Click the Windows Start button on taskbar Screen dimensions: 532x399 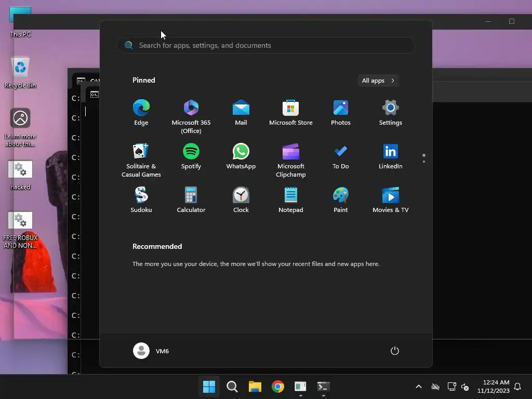click(209, 387)
